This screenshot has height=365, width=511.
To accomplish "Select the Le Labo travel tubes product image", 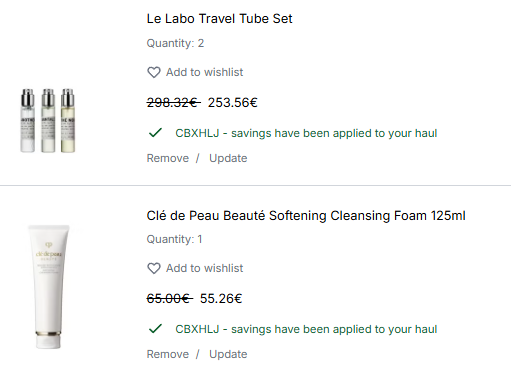I will click(x=48, y=121).
